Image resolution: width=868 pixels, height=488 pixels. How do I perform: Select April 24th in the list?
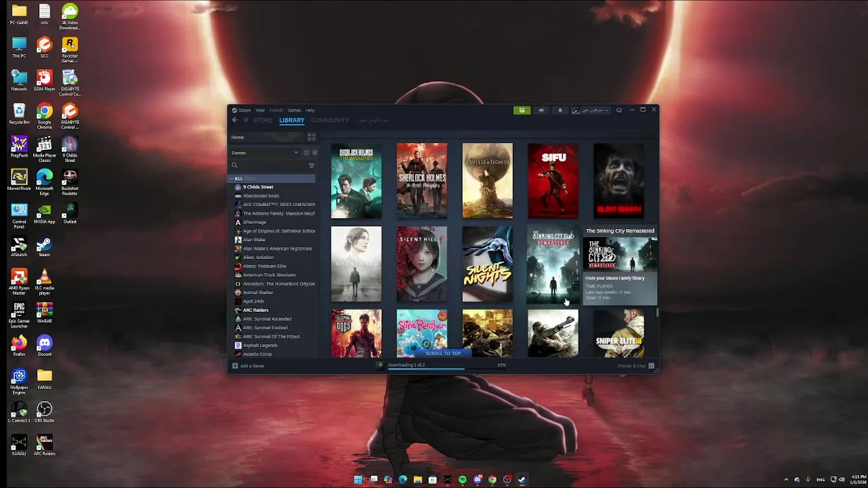254,301
